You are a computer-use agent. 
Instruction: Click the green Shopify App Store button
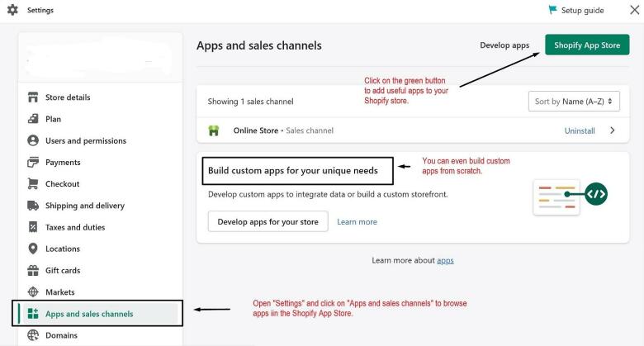coord(587,45)
